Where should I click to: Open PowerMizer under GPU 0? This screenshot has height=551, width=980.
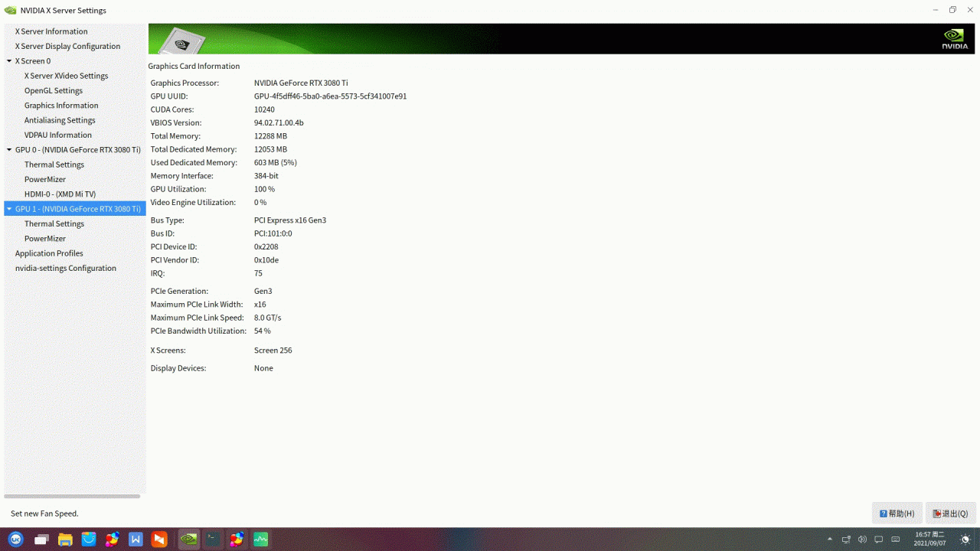click(44, 179)
